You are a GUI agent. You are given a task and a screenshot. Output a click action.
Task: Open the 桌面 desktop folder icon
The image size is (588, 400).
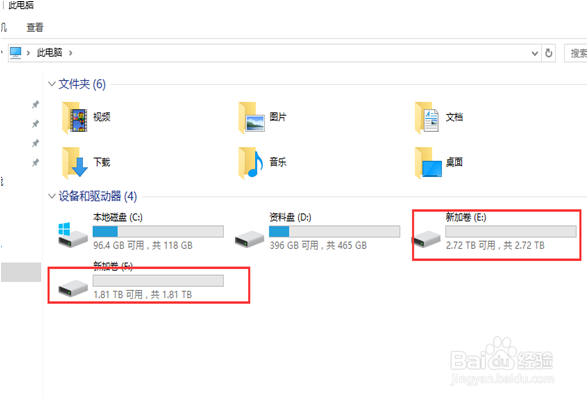tap(428, 163)
